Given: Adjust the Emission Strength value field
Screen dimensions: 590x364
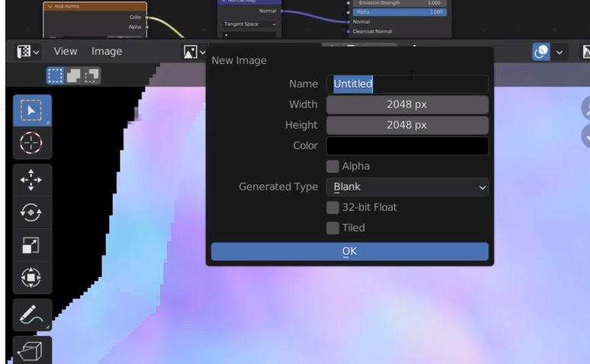Looking at the screenshot, I should 400,3.
